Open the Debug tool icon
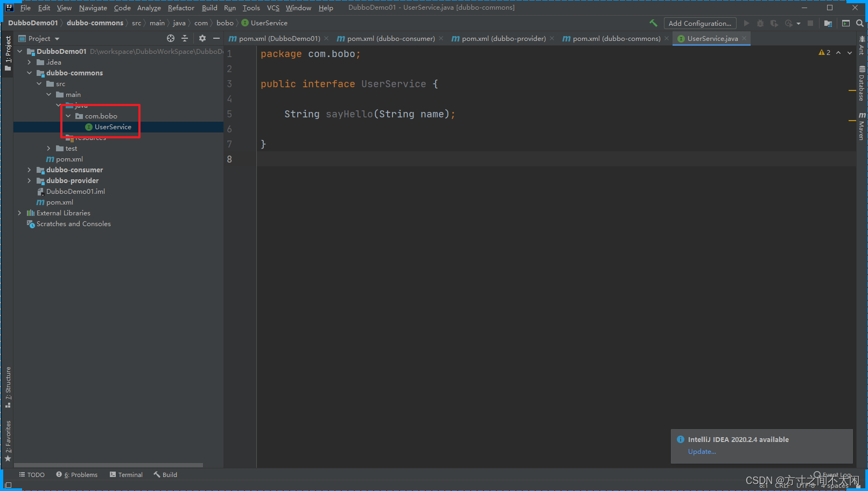 760,23
